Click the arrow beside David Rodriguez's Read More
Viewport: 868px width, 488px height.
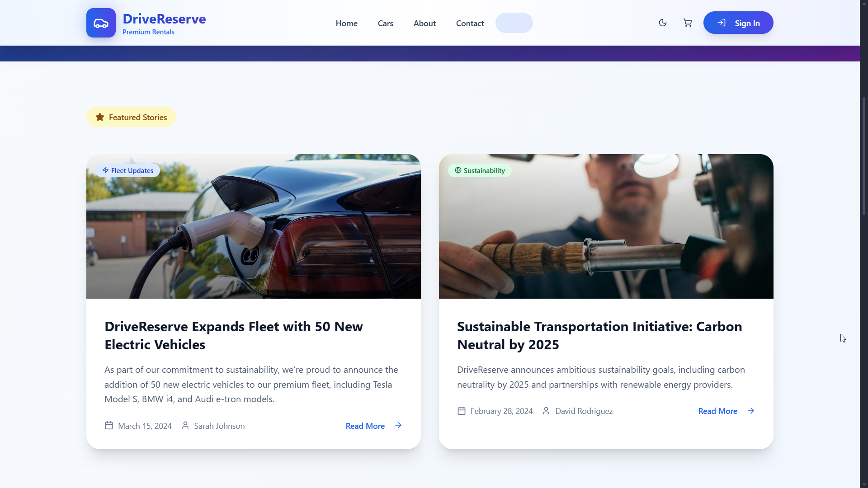(x=751, y=411)
